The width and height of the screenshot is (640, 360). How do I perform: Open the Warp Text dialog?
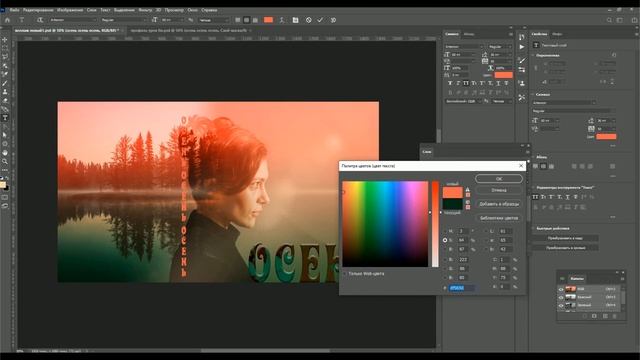point(282,20)
